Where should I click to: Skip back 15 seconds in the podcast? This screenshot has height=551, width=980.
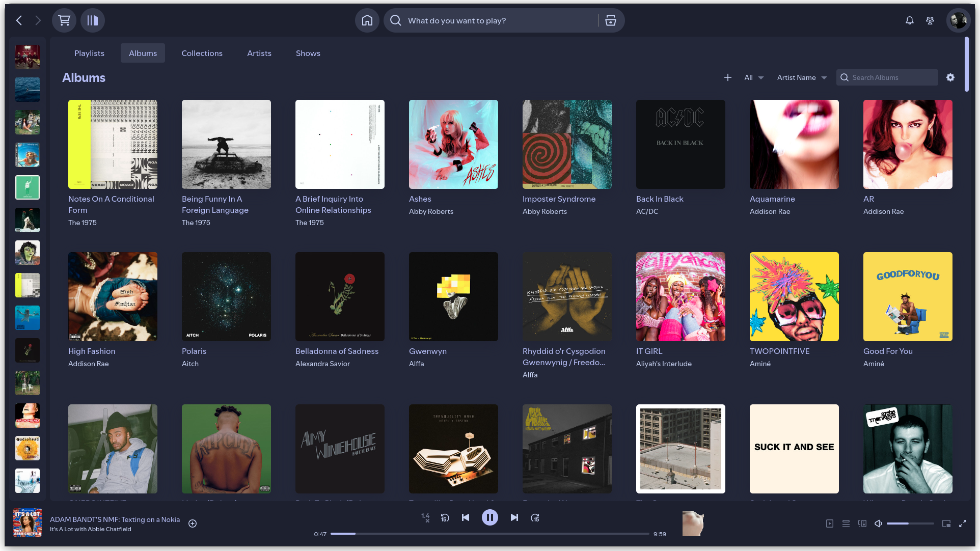click(445, 517)
